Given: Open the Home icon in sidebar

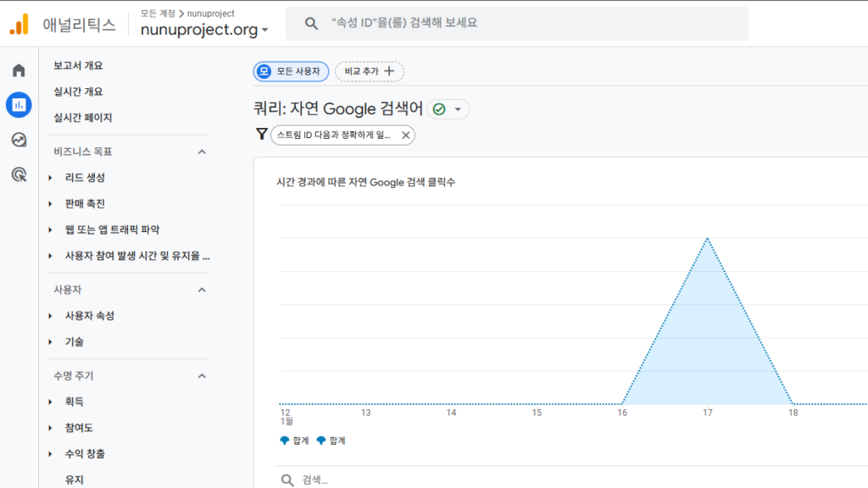Looking at the screenshot, I should 19,70.
